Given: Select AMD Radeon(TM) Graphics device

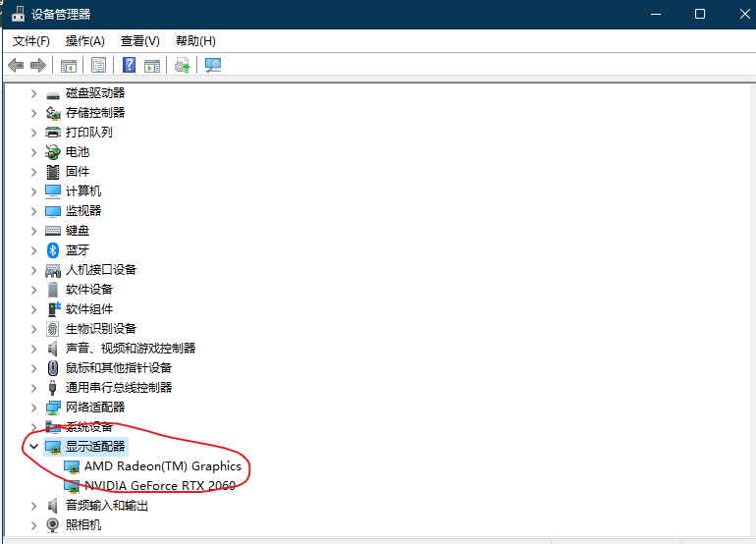Looking at the screenshot, I should (x=162, y=466).
